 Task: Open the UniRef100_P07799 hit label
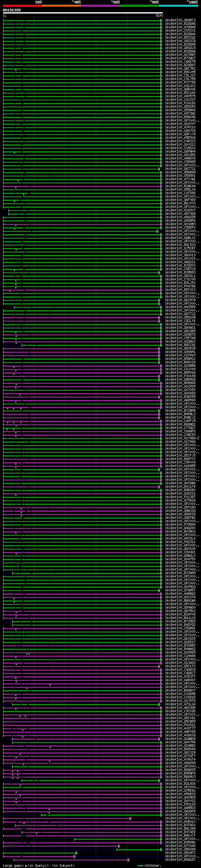pos(180,82)
